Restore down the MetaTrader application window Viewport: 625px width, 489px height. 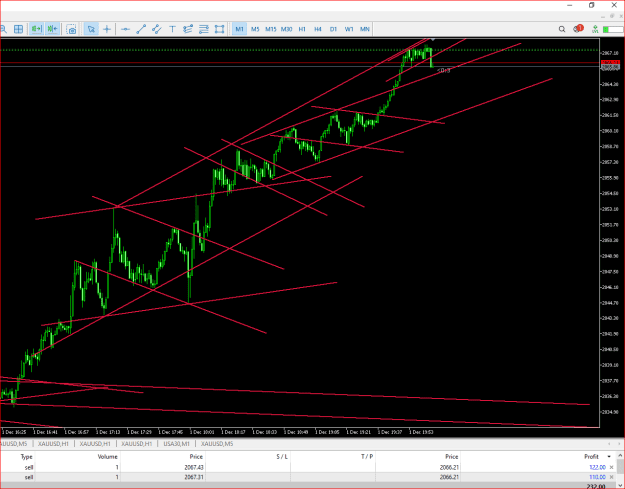[592, 5]
